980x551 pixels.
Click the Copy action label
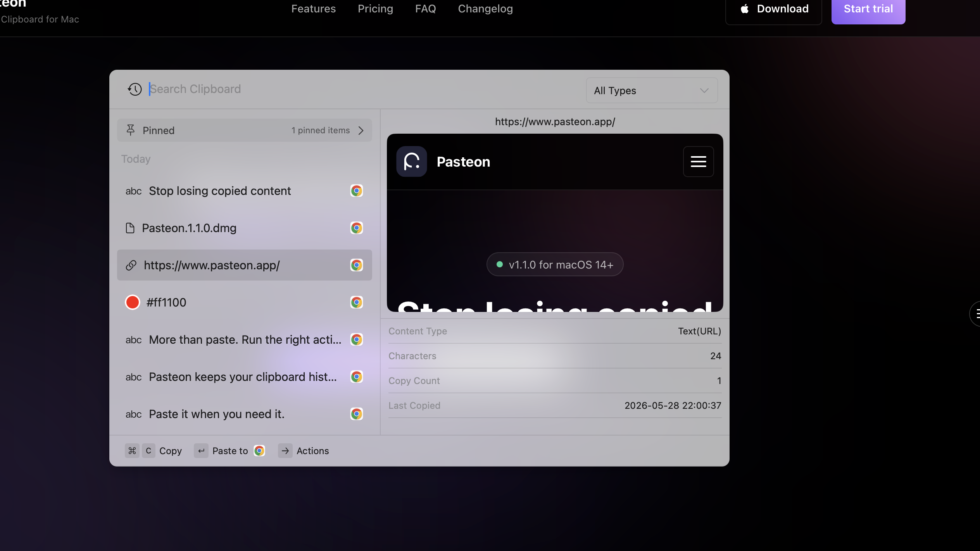pyautogui.click(x=171, y=451)
